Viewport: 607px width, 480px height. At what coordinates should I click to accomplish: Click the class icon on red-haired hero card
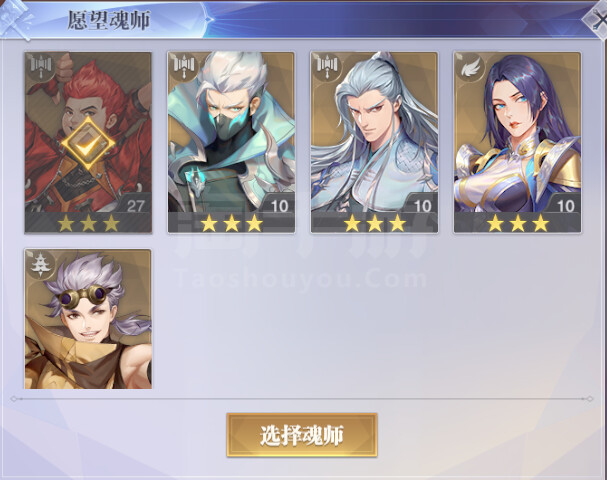[41, 65]
